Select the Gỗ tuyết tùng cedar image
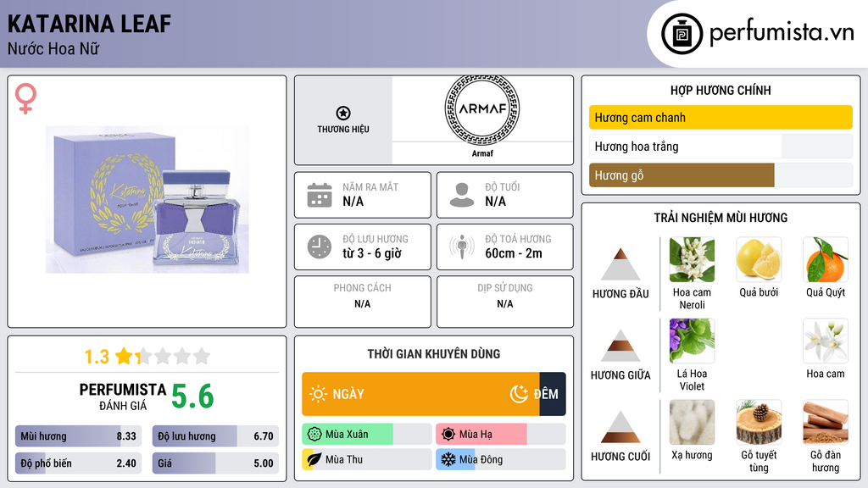 point(759,423)
